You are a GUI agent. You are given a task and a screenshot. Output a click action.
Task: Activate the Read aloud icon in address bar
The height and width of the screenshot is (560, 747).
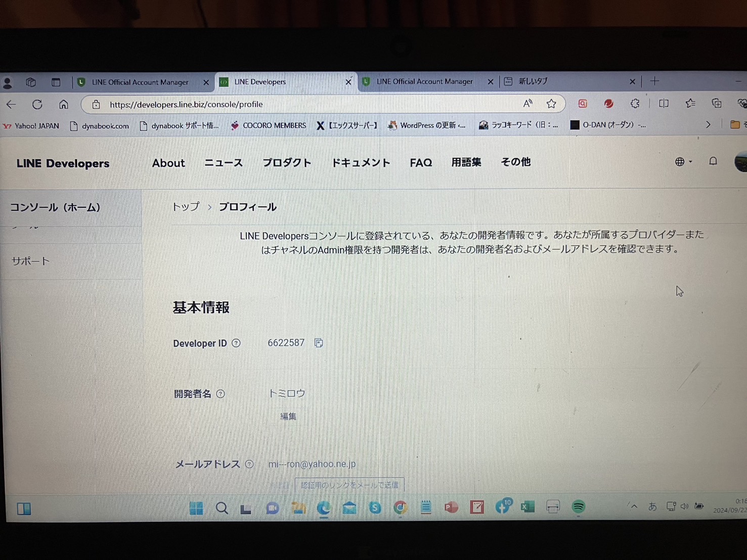point(528,104)
